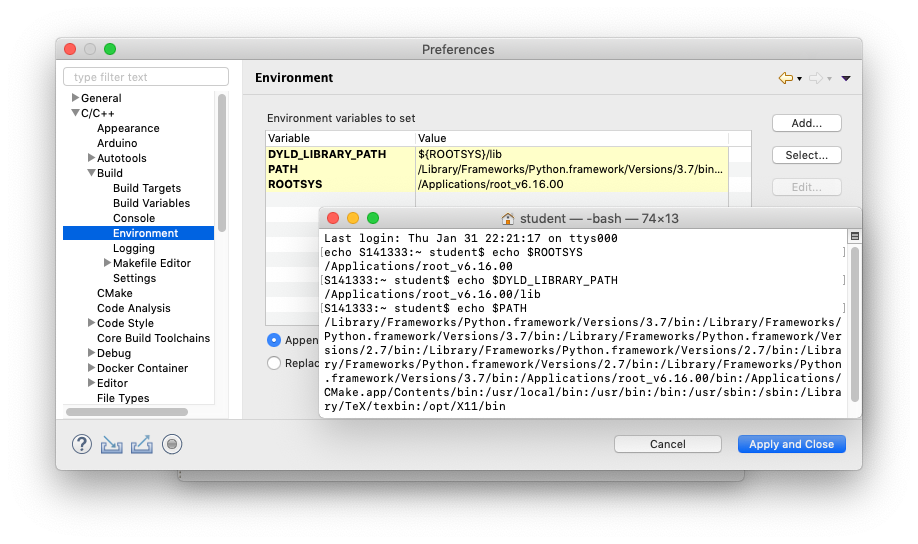Select Appearance in the preferences tree

pyautogui.click(x=128, y=128)
